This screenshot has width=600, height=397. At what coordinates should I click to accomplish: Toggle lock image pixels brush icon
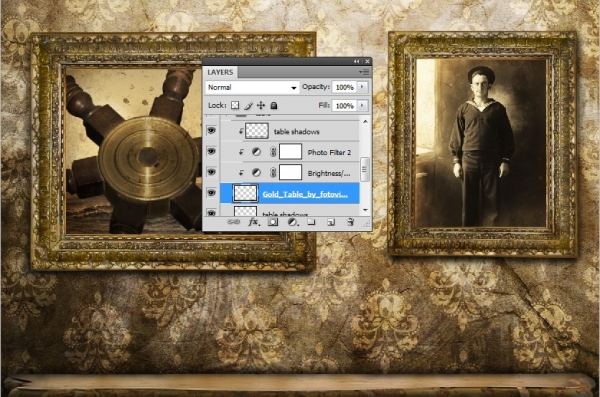point(248,105)
